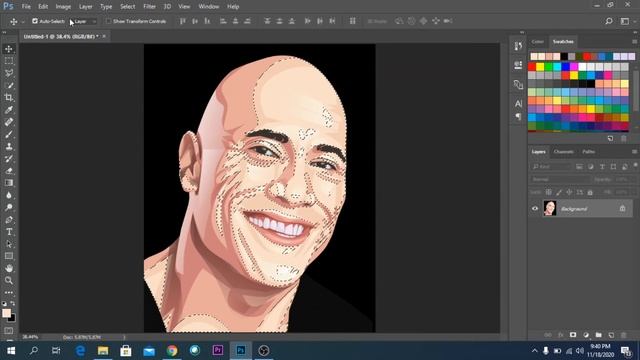Select the Move tool in the toolbox
This screenshot has width=640, height=360.
tap(9, 49)
